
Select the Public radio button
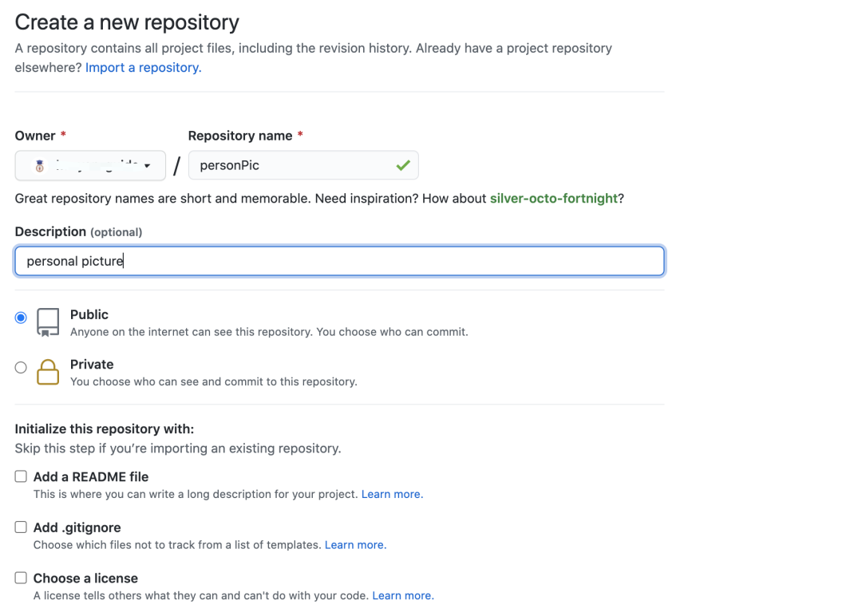click(x=21, y=318)
